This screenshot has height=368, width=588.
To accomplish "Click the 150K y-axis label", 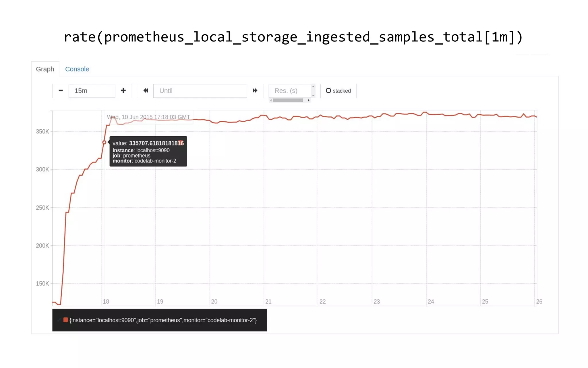I will click(x=42, y=284).
